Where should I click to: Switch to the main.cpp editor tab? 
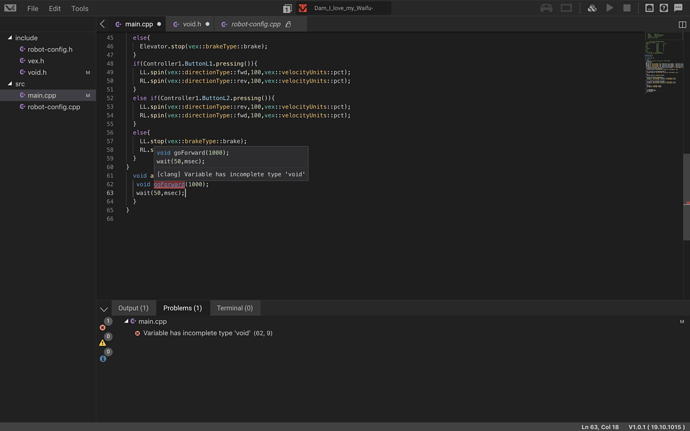[138, 24]
